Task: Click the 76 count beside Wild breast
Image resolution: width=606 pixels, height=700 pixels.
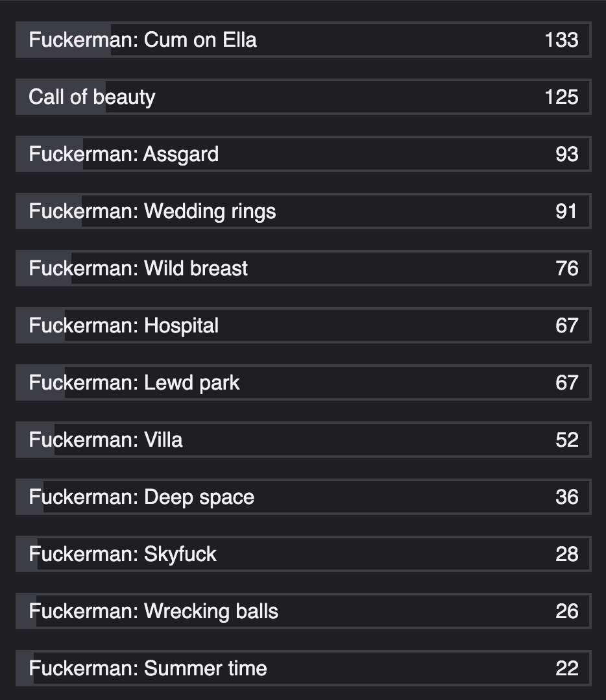Action: (566, 268)
